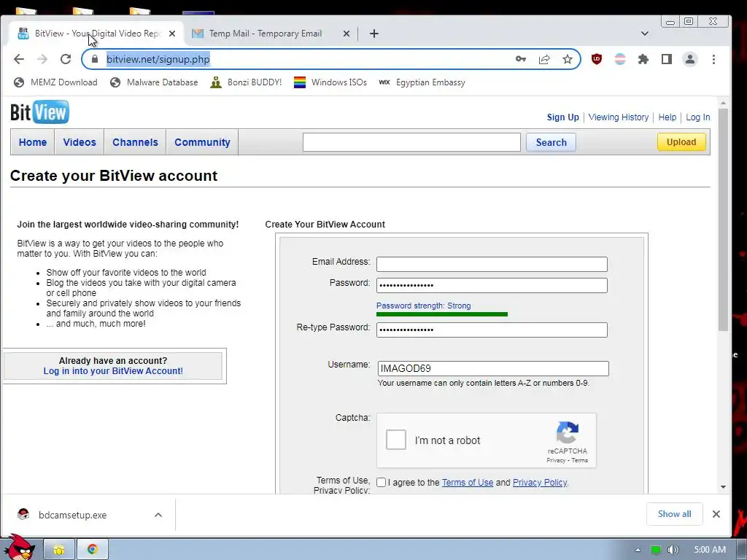Click Log in into your BitView Account link
This screenshot has height=560, width=747.
click(x=113, y=371)
